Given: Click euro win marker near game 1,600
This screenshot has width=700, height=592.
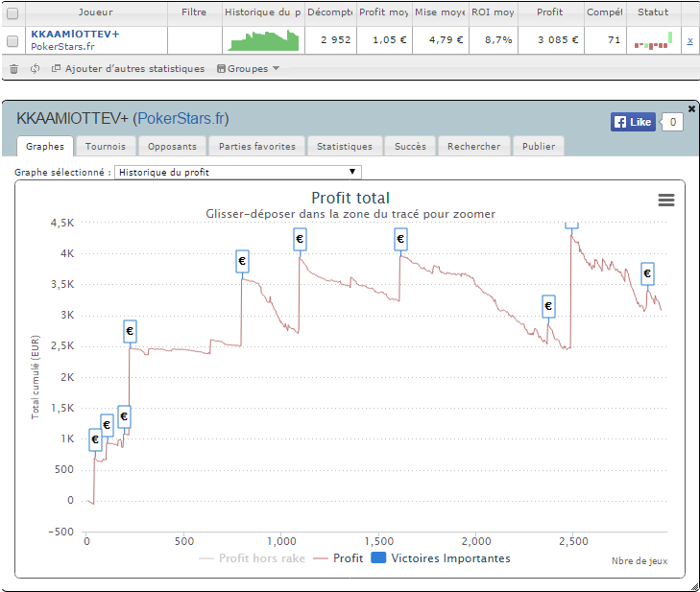Looking at the screenshot, I should (x=400, y=239).
